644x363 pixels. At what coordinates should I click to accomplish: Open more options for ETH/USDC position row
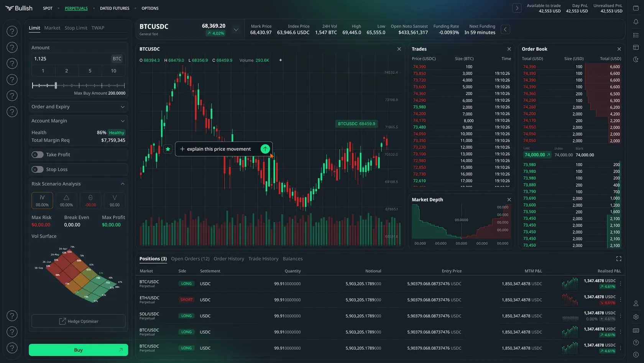pyautogui.click(x=621, y=300)
